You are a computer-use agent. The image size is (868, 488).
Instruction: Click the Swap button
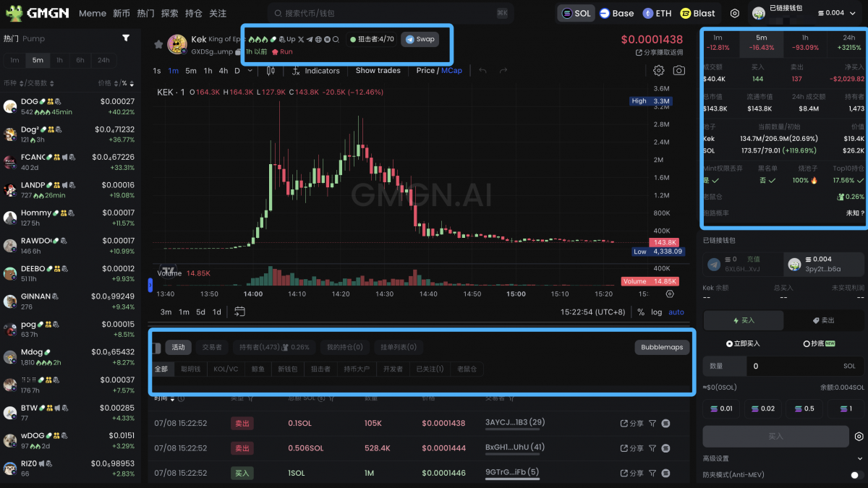pyautogui.click(x=420, y=39)
